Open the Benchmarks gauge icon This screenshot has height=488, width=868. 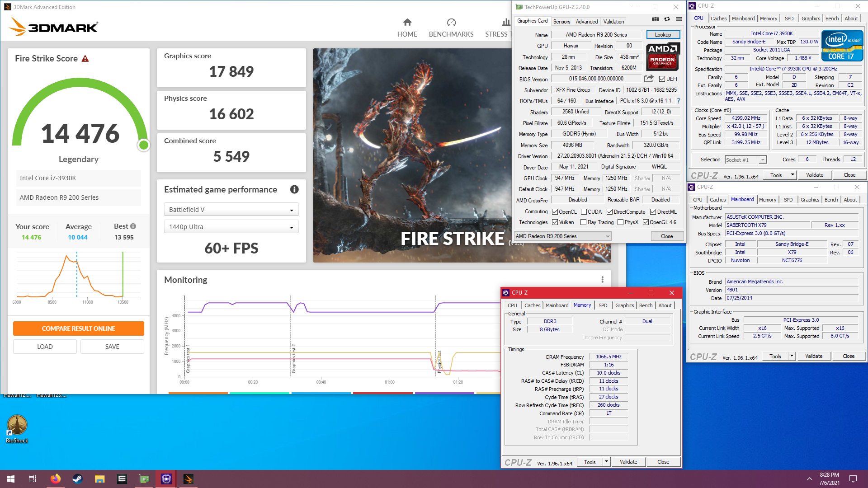451,22
